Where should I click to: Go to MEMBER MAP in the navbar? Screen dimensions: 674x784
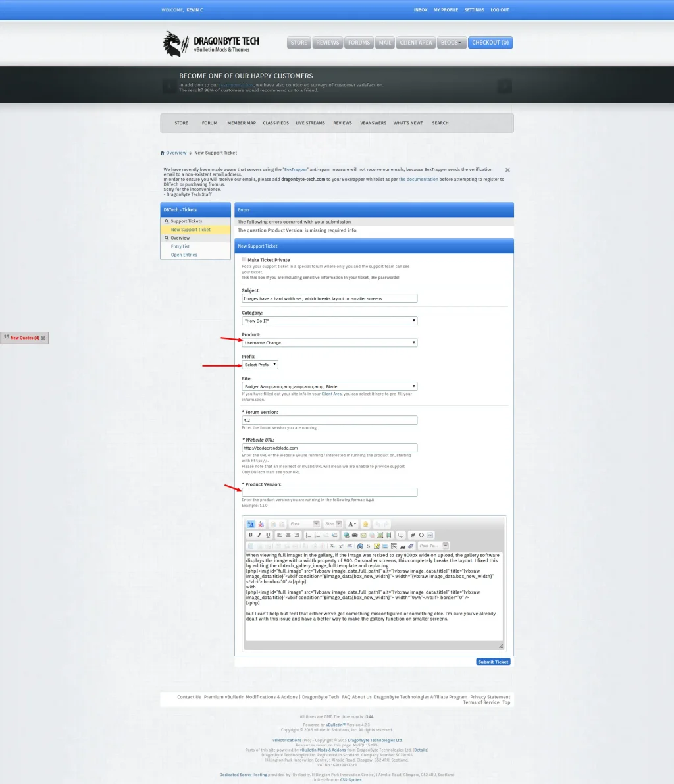(x=242, y=123)
